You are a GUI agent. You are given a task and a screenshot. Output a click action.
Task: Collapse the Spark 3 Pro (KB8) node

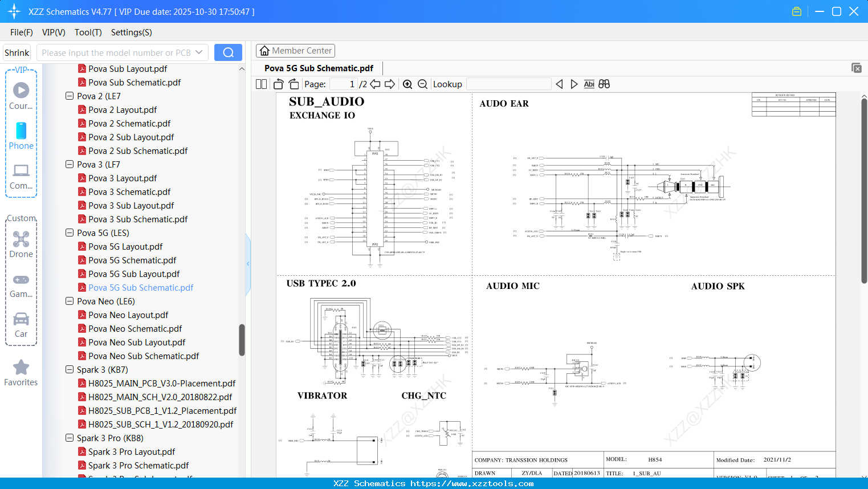(x=69, y=438)
